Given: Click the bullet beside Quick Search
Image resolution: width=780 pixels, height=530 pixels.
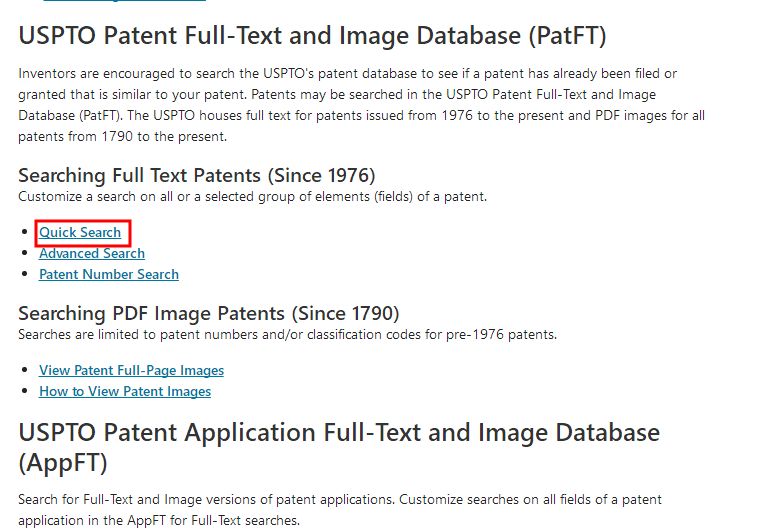Looking at the screenshot, I should 25,232.
